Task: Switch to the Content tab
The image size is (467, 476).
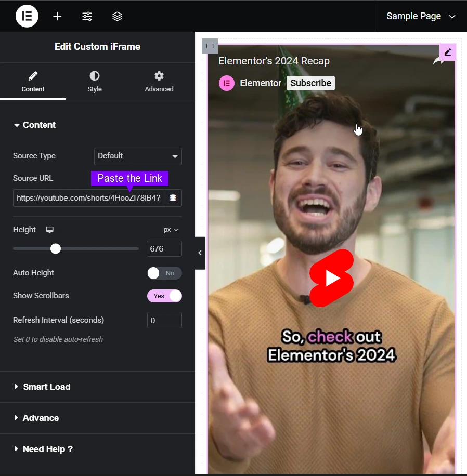Action: pos(33,82)
